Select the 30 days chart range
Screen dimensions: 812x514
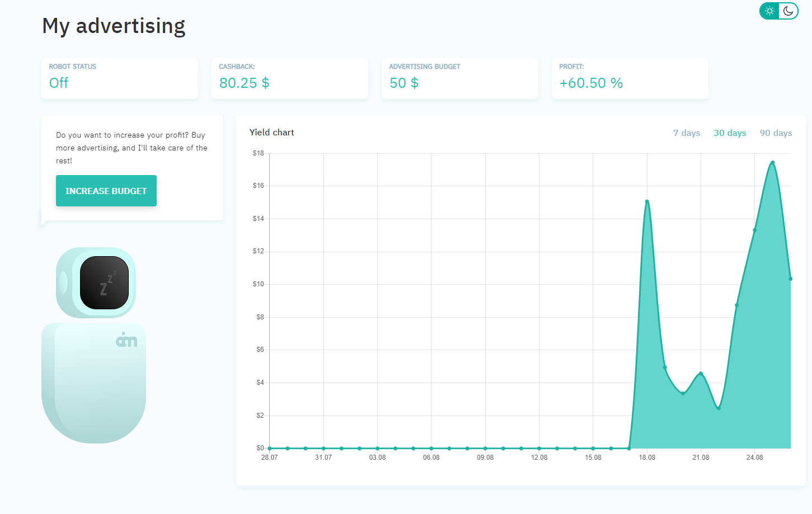(730, 133)
